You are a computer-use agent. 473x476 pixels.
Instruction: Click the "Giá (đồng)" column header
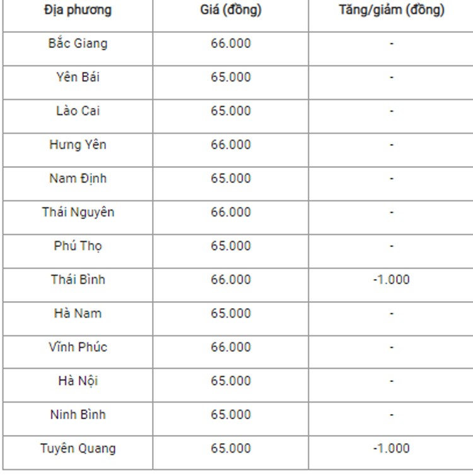coord(231,10)
